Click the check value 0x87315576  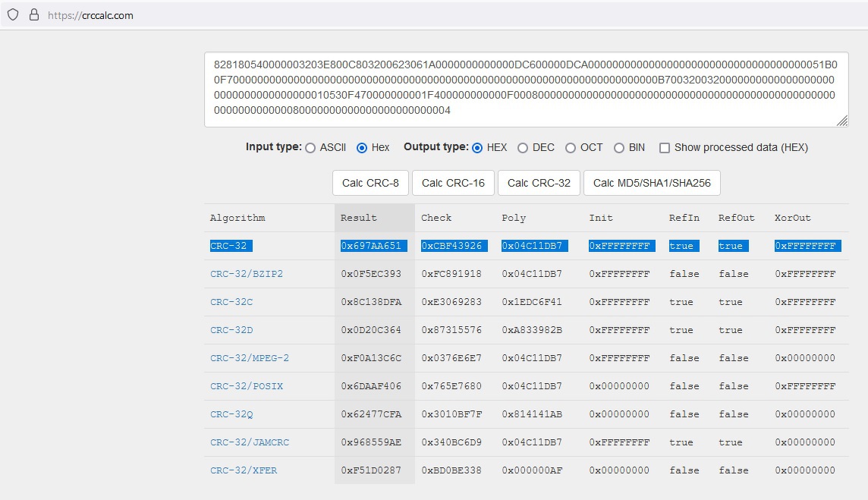pyautogui.click(x=451, y=330)
